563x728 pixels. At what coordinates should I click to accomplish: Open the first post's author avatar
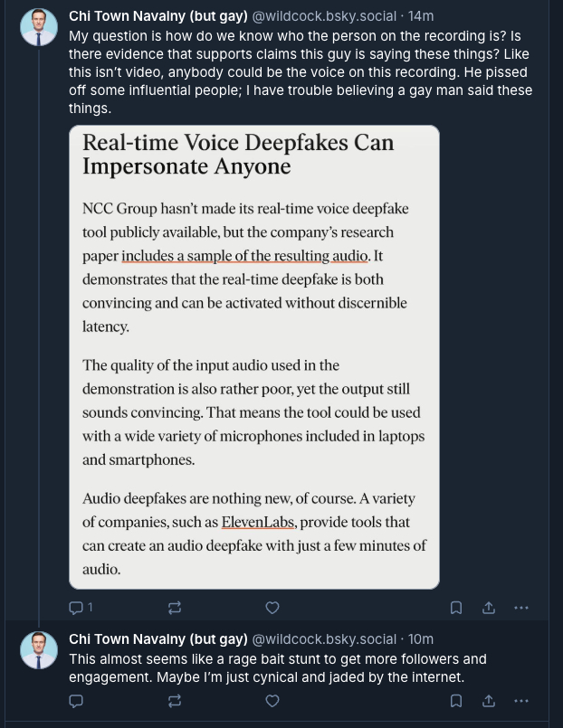pos(39,27)
